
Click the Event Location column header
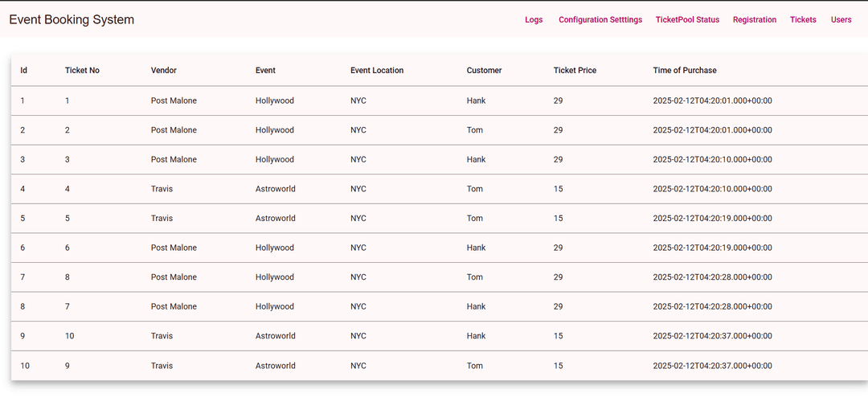point(377,71)
